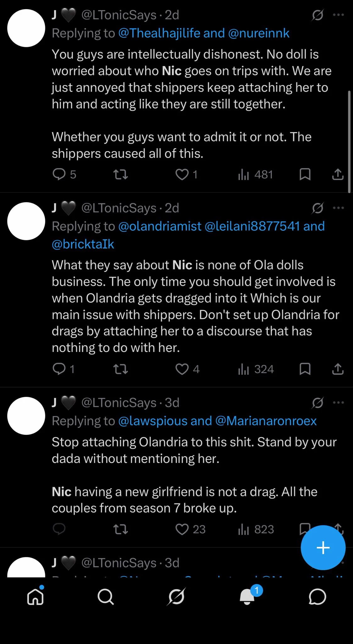Screen dimensions: 353x644
Task: Open more options on third tweet
Action: click(338, 402)
